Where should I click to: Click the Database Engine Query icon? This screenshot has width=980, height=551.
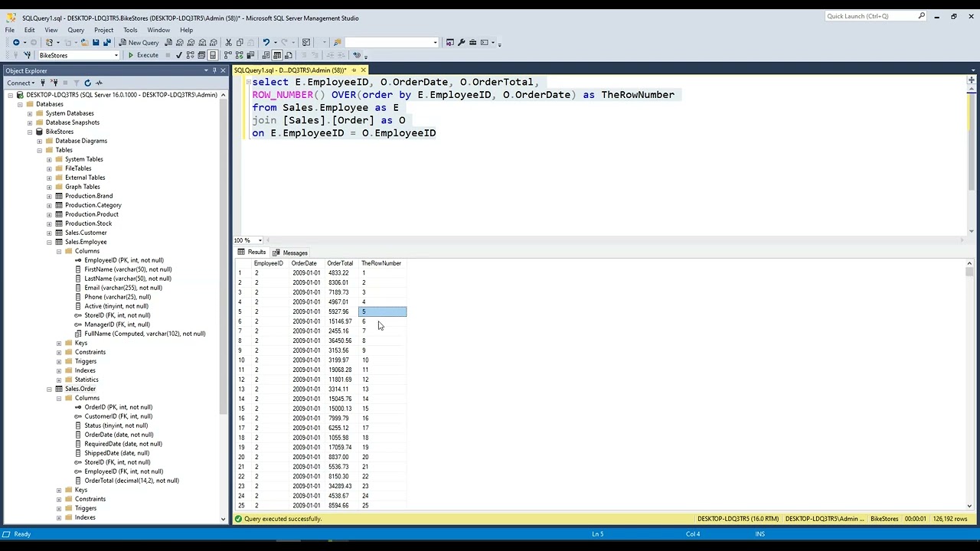click(168, 42)
